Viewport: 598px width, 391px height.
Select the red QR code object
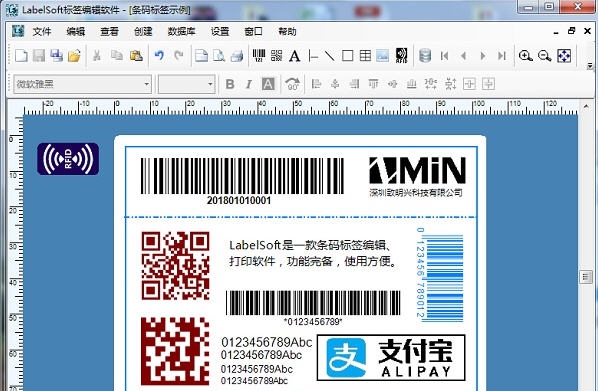coord(175,265)
